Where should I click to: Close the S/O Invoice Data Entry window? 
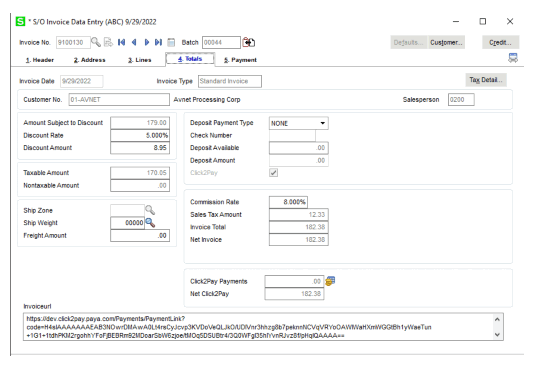[x=510, y=22]
